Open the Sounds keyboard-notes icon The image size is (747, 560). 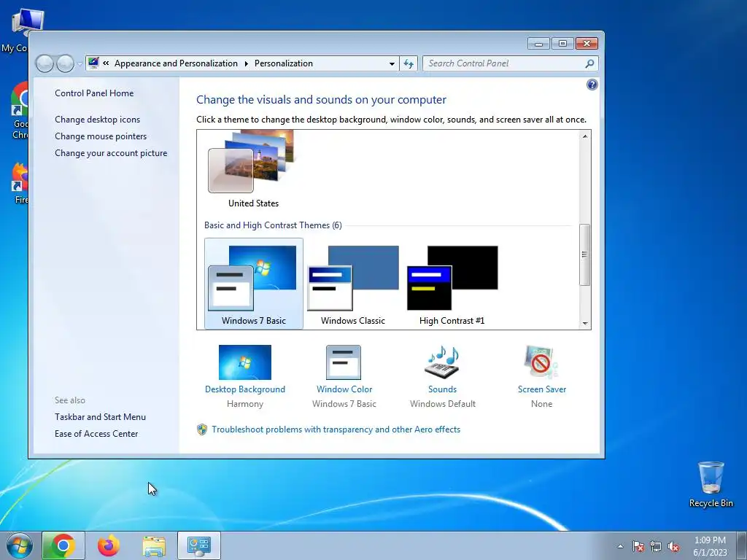point(442,362)
